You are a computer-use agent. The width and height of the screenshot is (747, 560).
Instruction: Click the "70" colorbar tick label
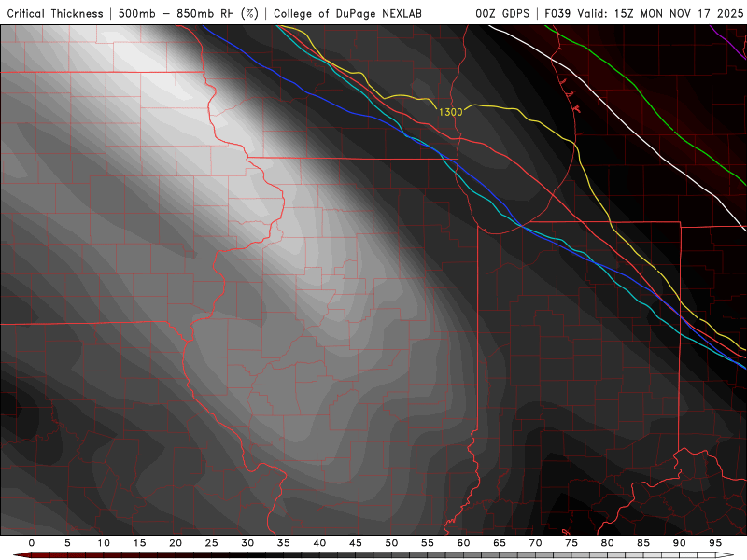pyautogui.click(x=535, y=543)
